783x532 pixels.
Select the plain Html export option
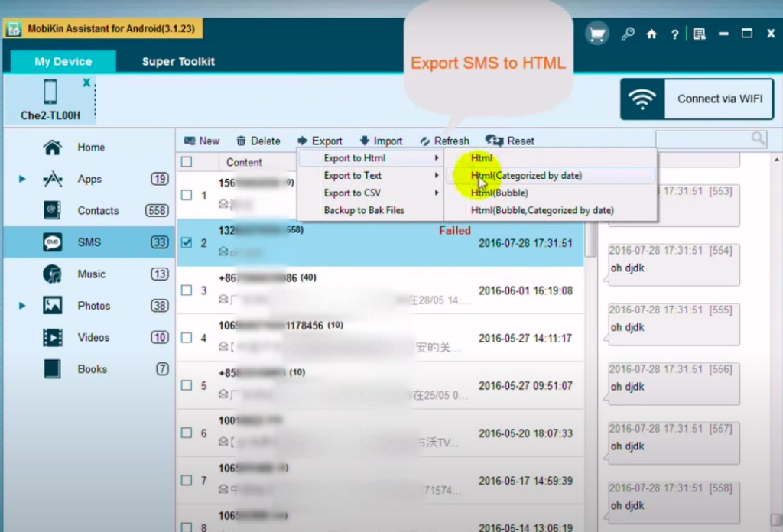551,158
